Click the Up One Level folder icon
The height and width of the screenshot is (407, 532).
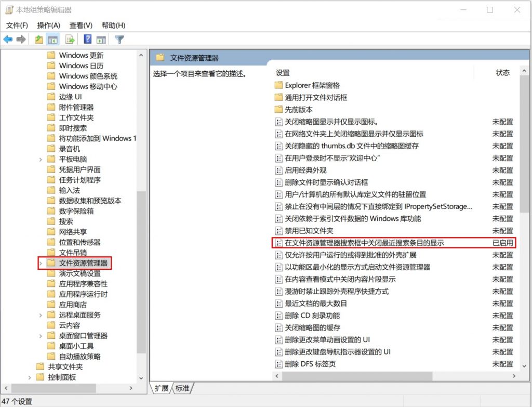pos(38,40)
